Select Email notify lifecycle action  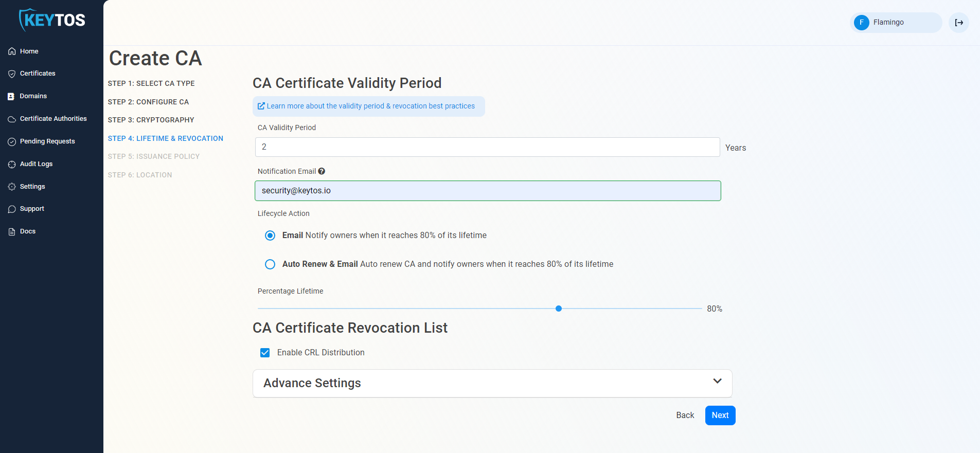click(270, 235)
